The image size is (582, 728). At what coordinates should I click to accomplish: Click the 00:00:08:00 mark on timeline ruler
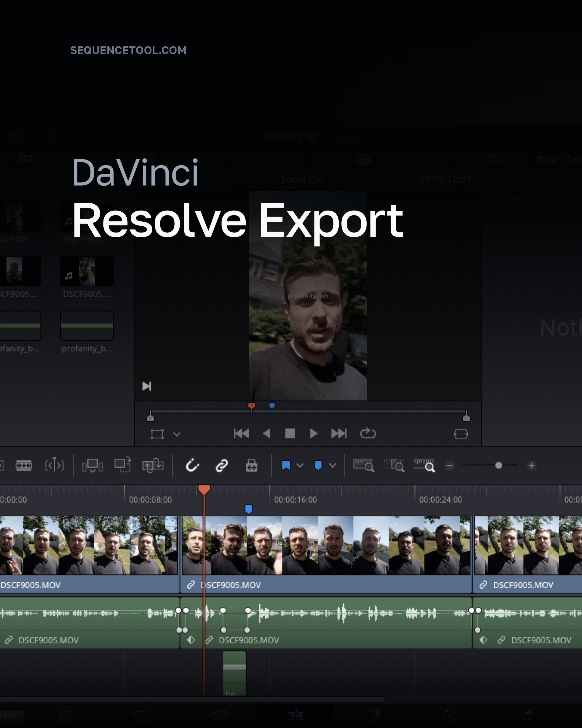click(x=150, y=500)
